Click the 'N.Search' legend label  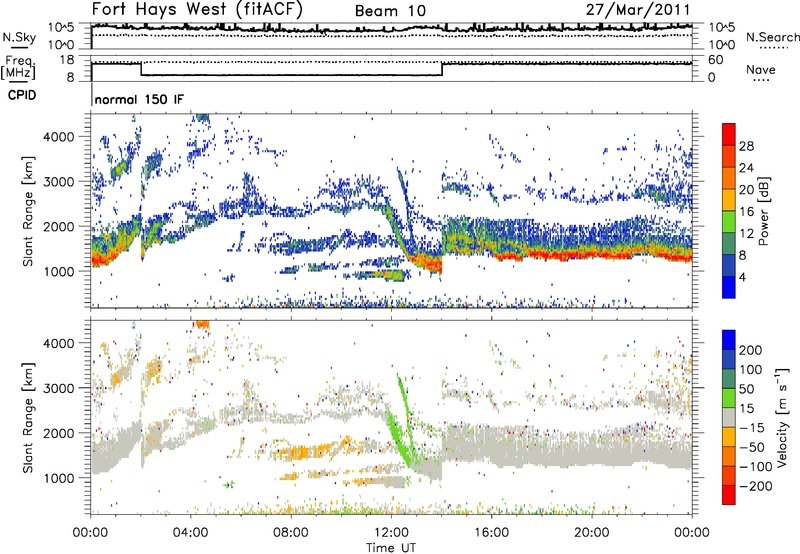point(772,37)
